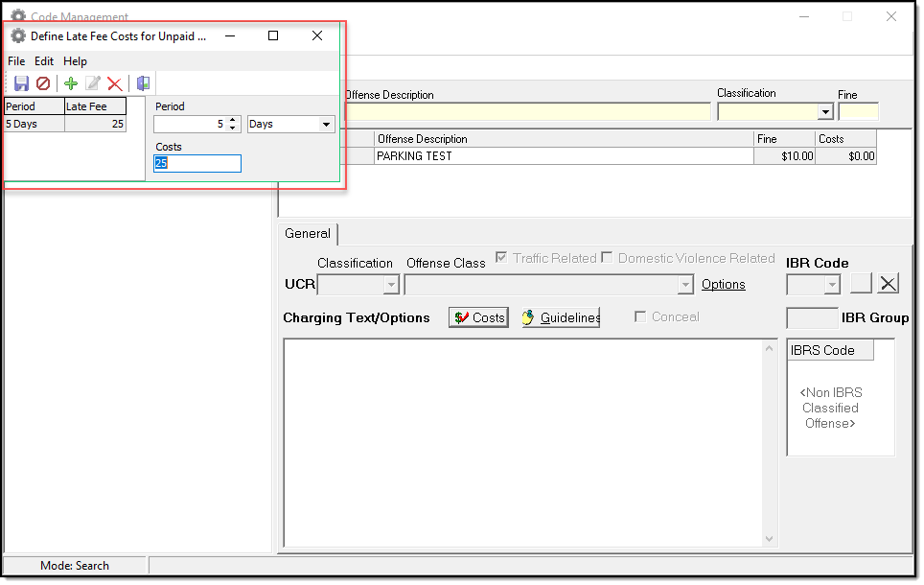This screenshot has height=585, width=924.
Task: Click the Exit door icon in toolbar
Action: click(x=143, y=83)
